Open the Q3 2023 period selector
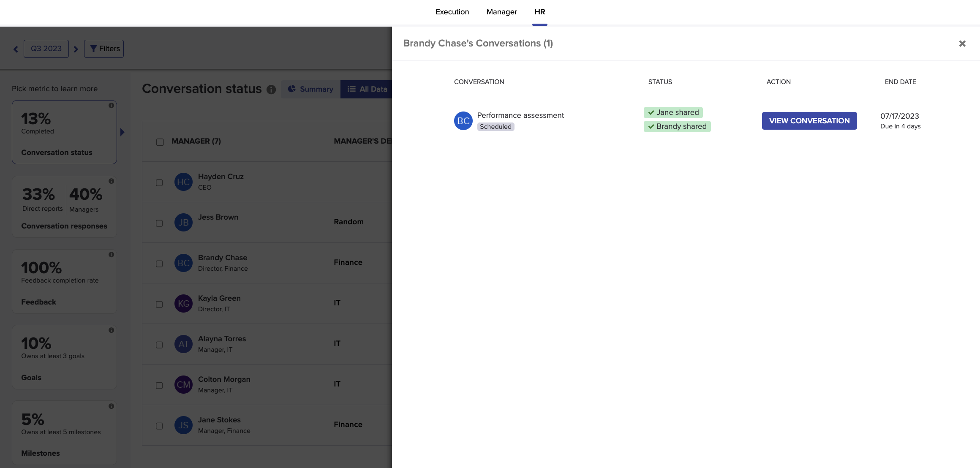980x468 pixels. pyautogui.click(x=46, y=49)
